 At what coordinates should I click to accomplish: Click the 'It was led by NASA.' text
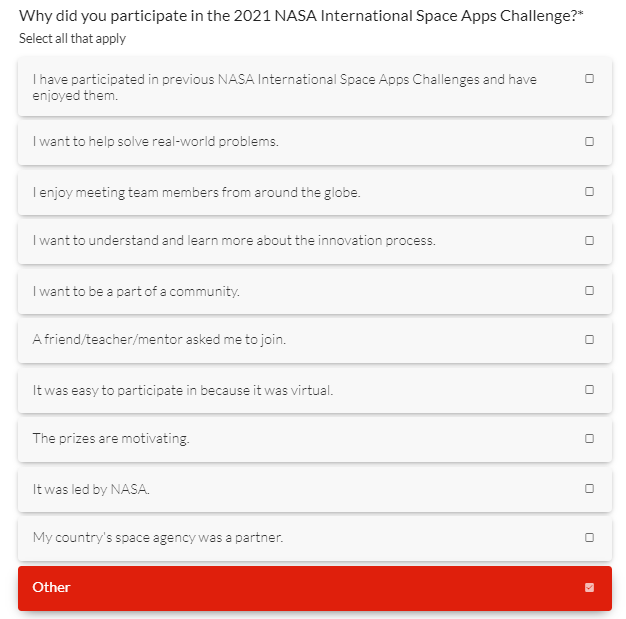(x=91, y=489)
